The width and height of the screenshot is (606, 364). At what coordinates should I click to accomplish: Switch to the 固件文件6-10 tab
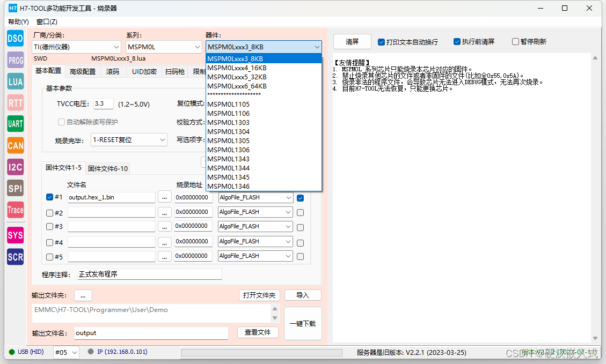[x=108, y=168]
